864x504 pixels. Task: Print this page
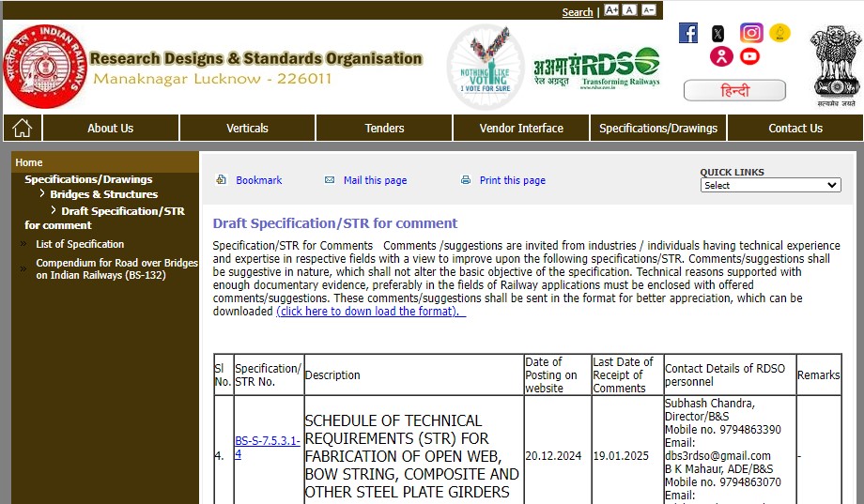point(512,180)
